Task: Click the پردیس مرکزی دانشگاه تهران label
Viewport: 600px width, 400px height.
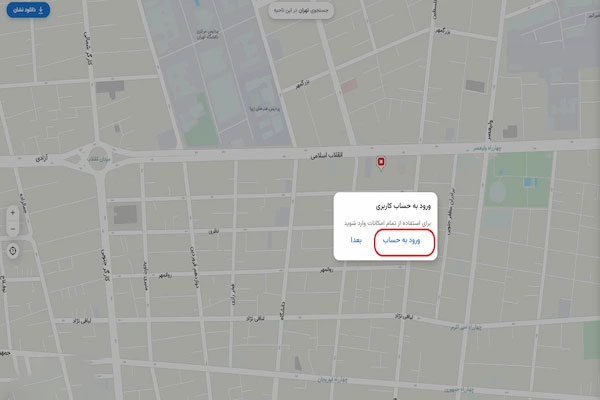Action: 207,34
